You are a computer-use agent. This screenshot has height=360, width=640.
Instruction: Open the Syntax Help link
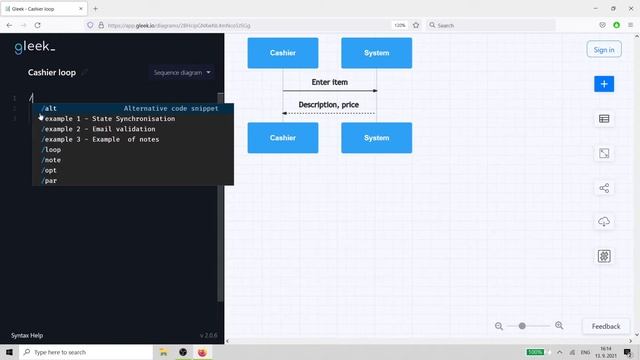click(x=27, y=336)
